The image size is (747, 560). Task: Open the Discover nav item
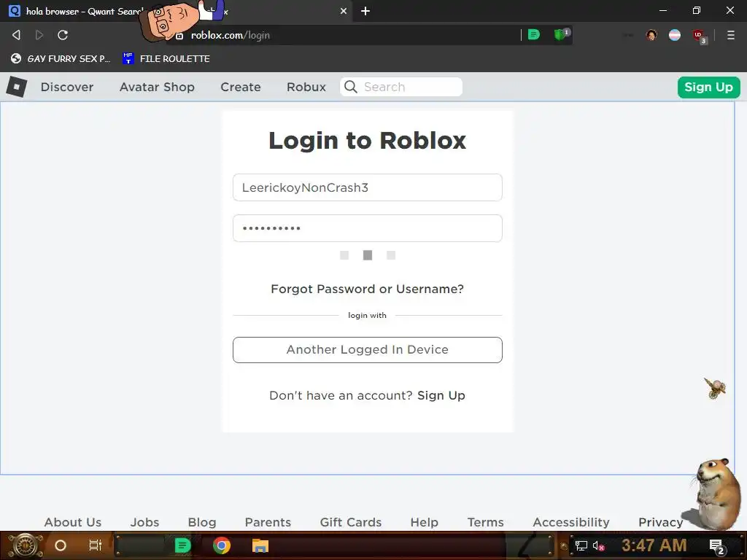coord(66,87)
